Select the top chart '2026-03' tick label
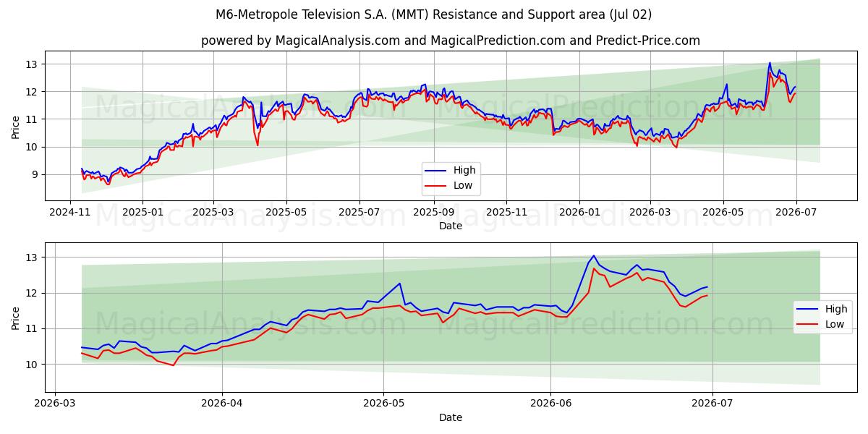 point(649,212)
